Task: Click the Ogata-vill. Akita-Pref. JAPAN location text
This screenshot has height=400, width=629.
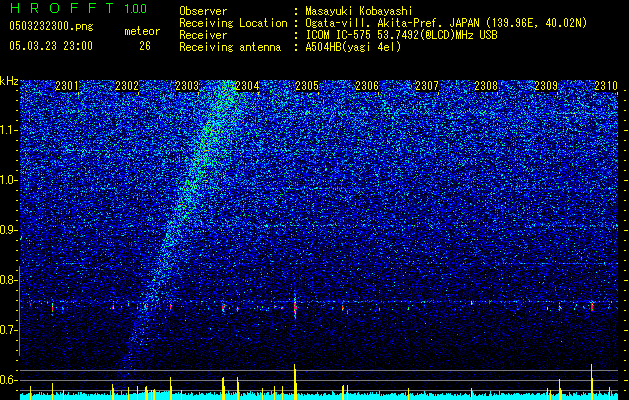Action: [x=446, y=23]
